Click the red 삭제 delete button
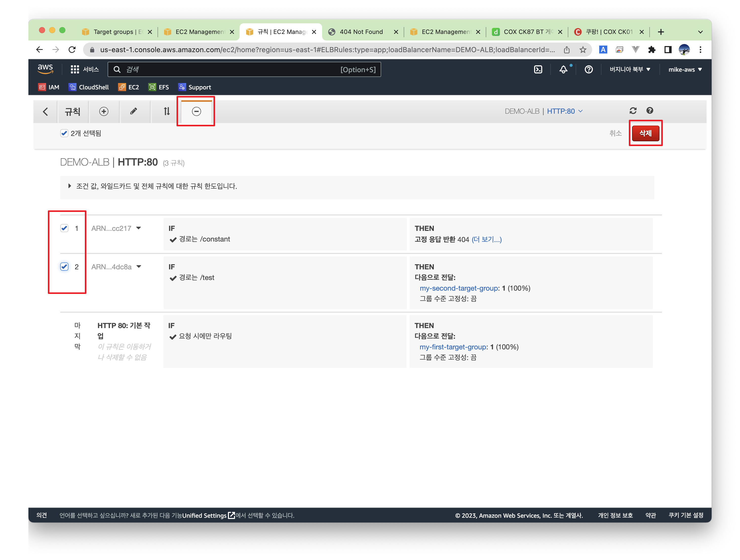 pos(645,133)
